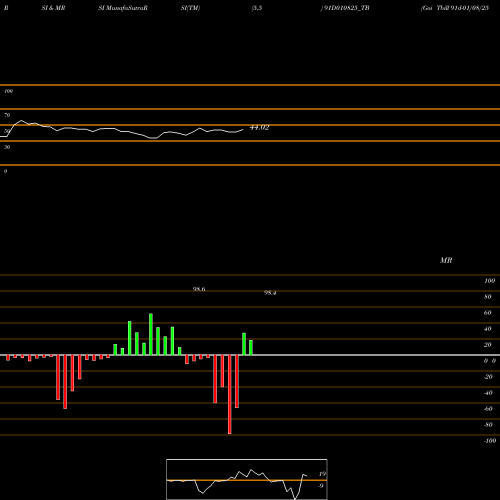Click the 60 label on the MR axis
Viewport: 500px width, 500px height.
[x=488, y=313]
